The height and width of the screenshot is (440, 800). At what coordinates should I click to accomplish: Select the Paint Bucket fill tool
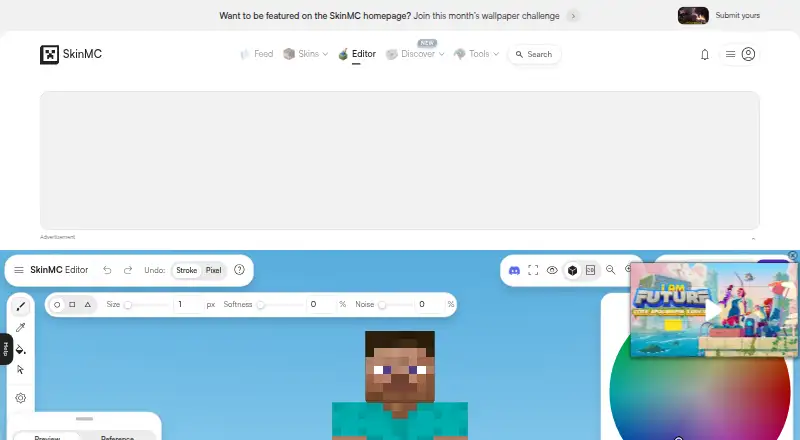coord(21,350)
